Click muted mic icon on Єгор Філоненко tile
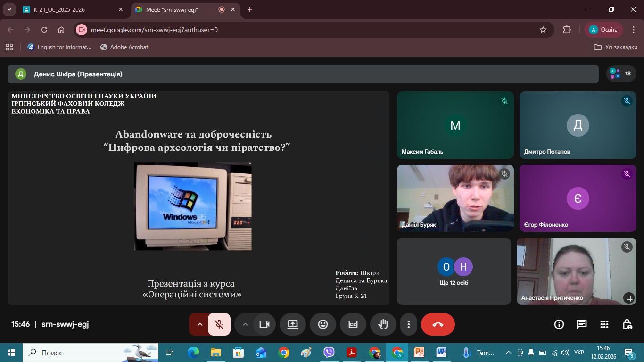Image resolution: width=644 pixels, height=362 pixels. pyautogui.click(x=627, y=174)
